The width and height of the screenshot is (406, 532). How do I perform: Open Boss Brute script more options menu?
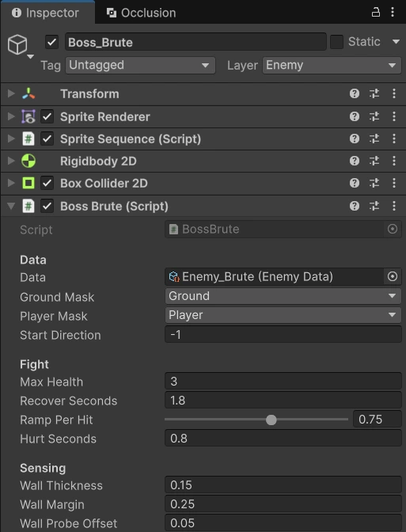click(394, 206)
